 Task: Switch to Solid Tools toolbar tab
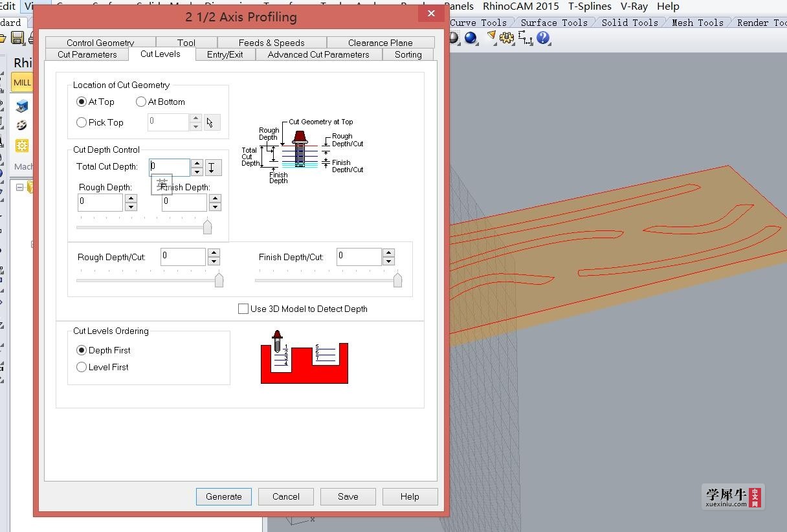pos(630,22)
